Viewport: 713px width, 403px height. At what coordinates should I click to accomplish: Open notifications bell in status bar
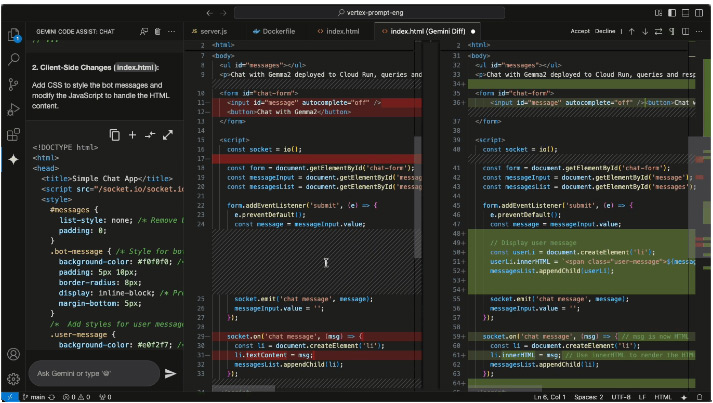tap(700, 397)
